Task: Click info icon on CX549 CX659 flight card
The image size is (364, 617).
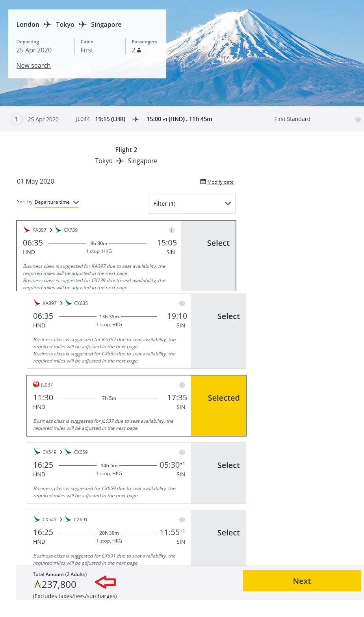Action: (x=182, y=452)
